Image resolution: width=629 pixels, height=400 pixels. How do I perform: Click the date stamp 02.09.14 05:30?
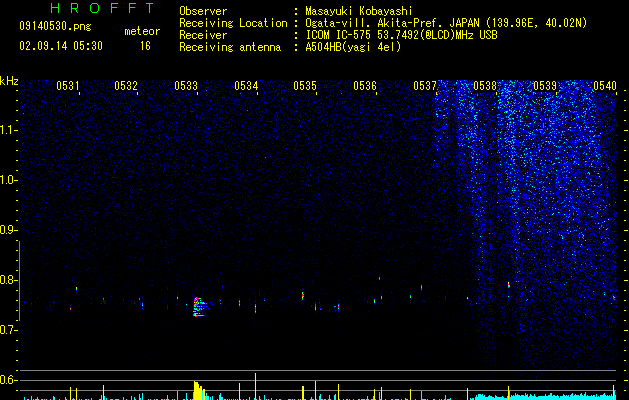coord(61,46)
